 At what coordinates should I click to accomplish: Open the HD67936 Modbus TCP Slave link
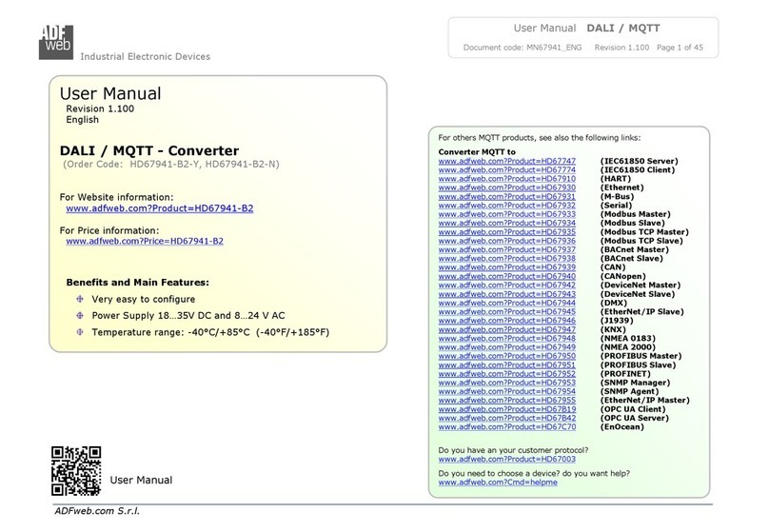(507, 241)
